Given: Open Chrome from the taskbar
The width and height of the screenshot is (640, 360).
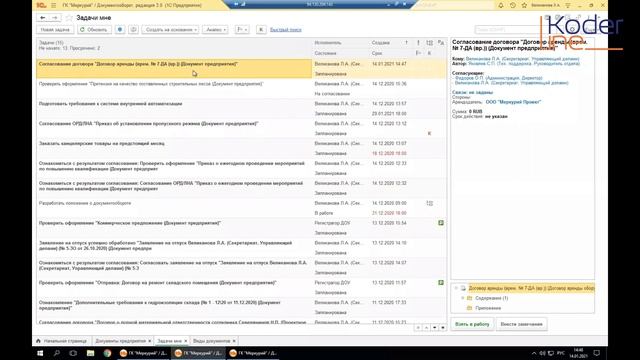Looking at the screenshot, I should click(x=107, y=353).
